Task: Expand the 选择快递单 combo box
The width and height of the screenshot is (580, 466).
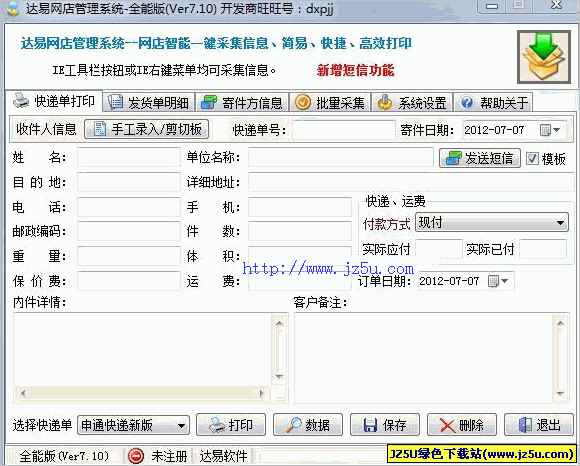Action: tap(181, 425)
